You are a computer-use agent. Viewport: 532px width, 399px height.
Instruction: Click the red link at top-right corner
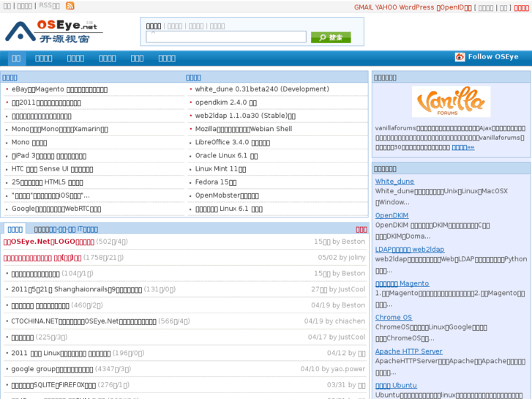522,8
